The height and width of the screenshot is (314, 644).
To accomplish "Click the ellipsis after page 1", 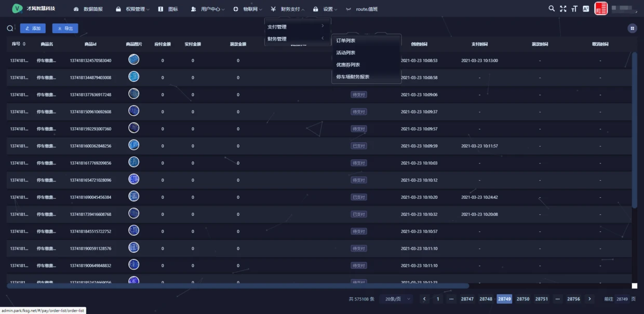I will [451, 299].
